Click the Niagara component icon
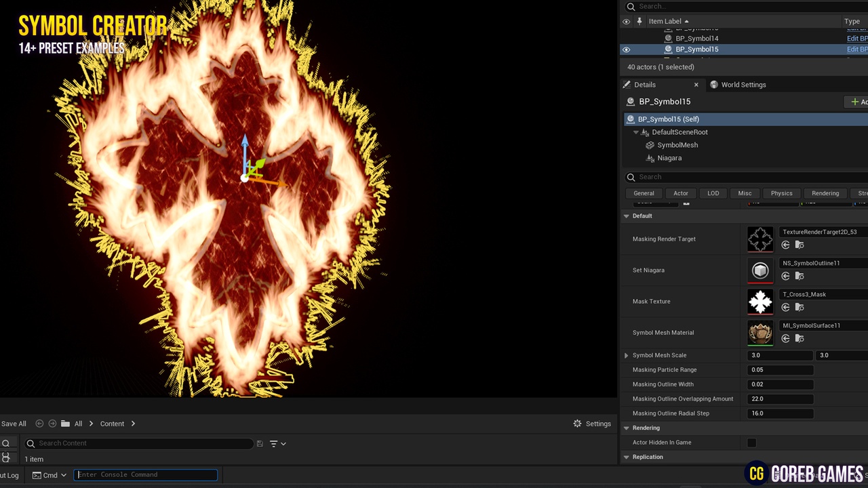The image size is (868, 488). pos(650,158)
